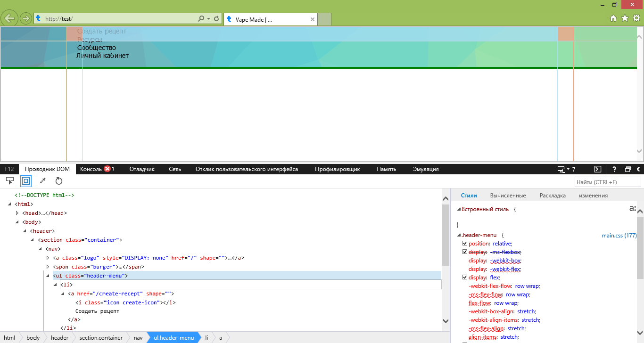The width and height of the screenshot is (644, 343).
Task: Undock the developer tools window
Action: [628, 169]
